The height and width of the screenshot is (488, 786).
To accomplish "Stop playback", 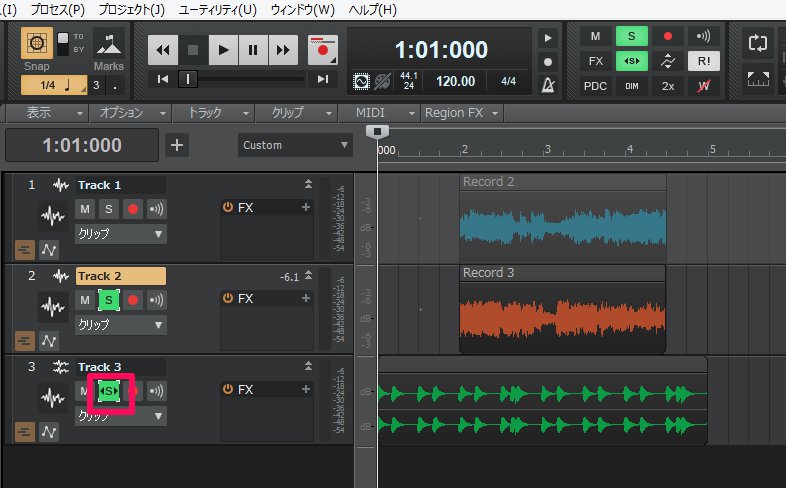I will (x=193, y=50).
